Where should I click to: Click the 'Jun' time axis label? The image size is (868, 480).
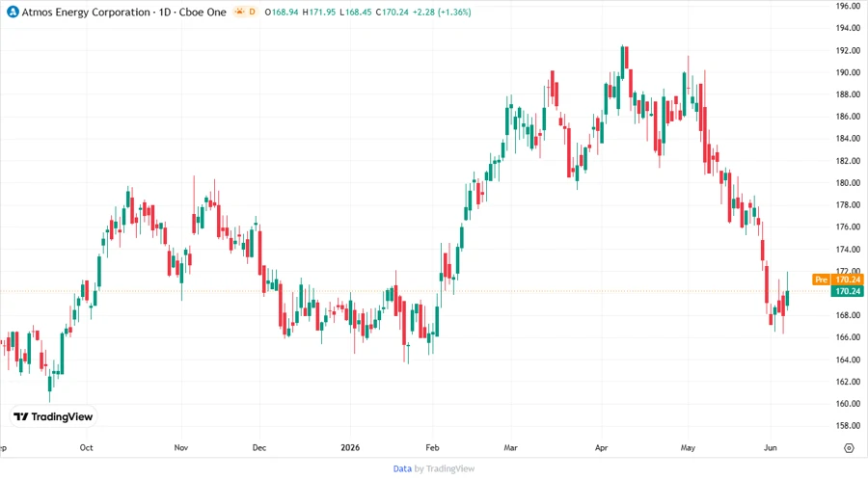pos(770,447)
